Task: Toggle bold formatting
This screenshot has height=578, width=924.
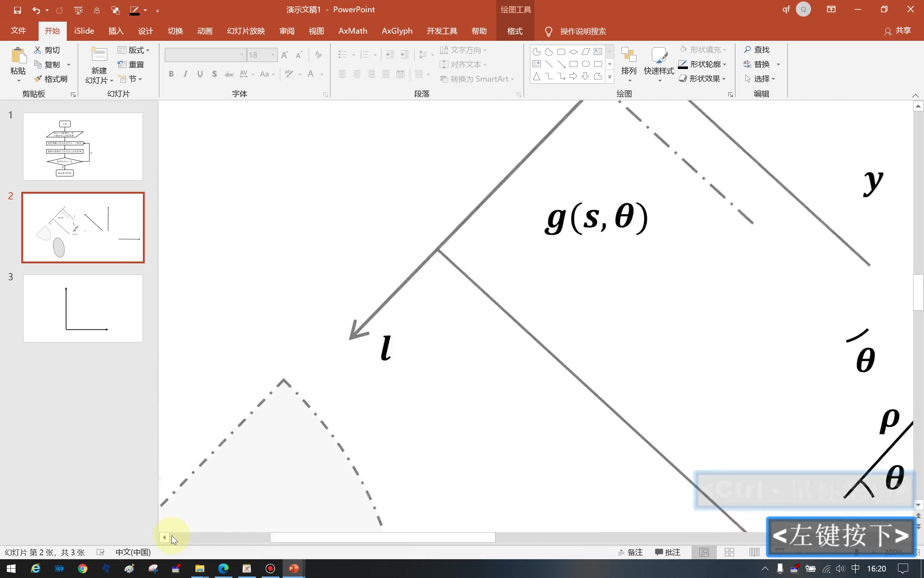Action: pos(171,74)
